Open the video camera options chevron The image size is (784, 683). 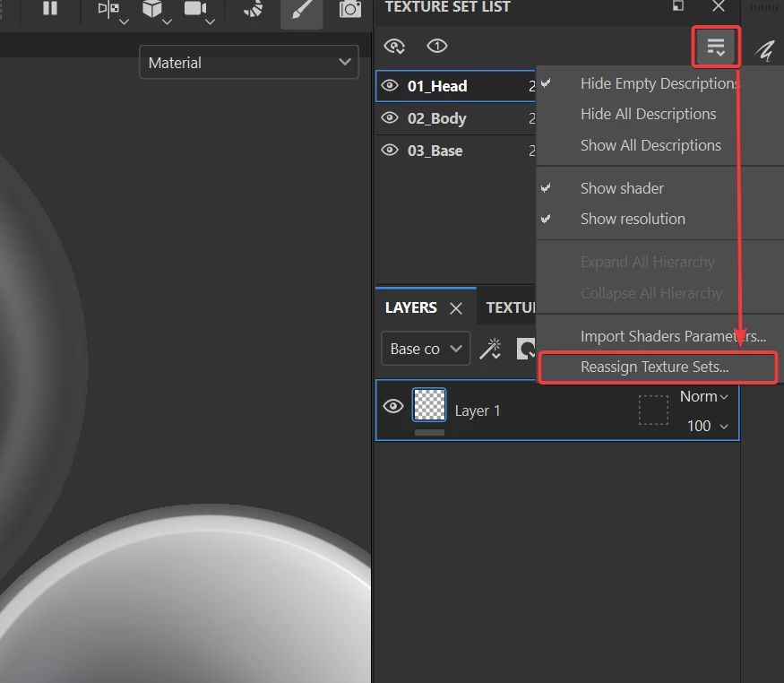(x=211, y=22)
